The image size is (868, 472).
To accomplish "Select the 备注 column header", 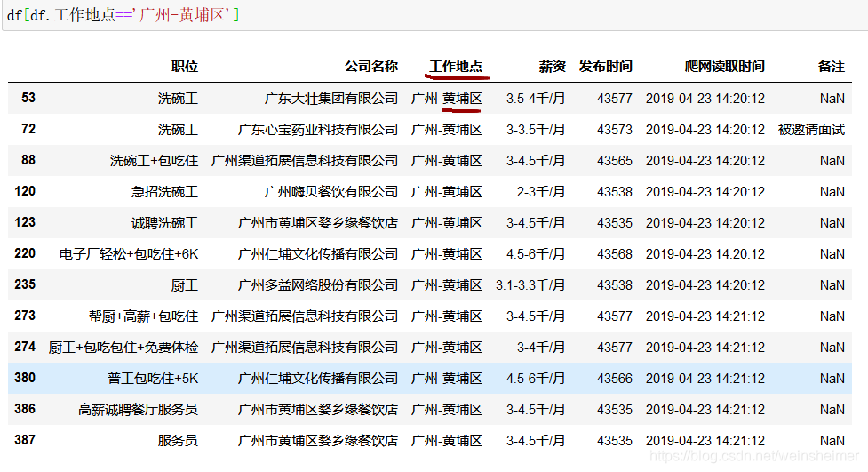I will [832, 67].
